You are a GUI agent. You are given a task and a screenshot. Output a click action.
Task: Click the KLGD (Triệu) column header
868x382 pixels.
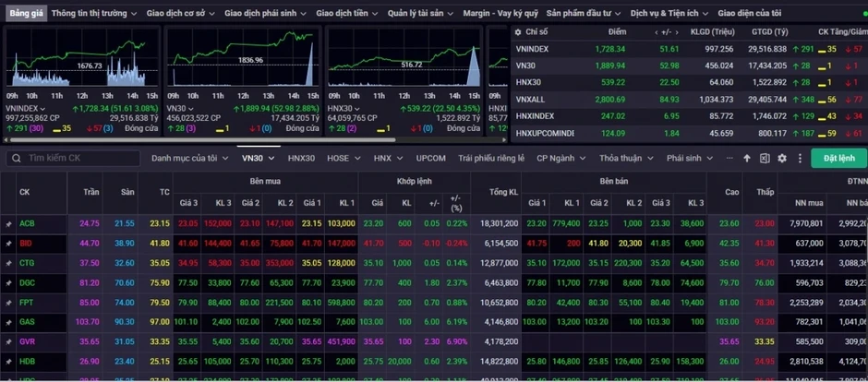pos(713,32)
